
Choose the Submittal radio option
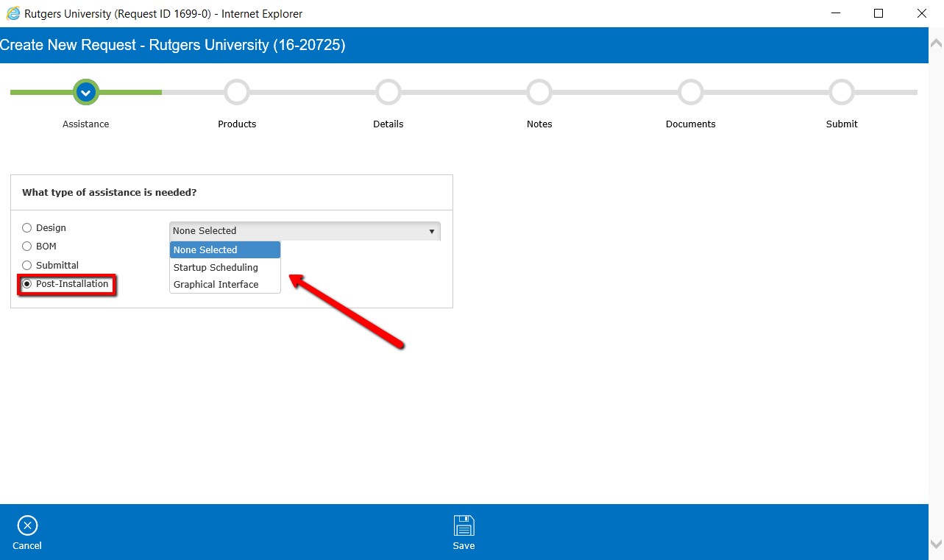coord(27,265)
